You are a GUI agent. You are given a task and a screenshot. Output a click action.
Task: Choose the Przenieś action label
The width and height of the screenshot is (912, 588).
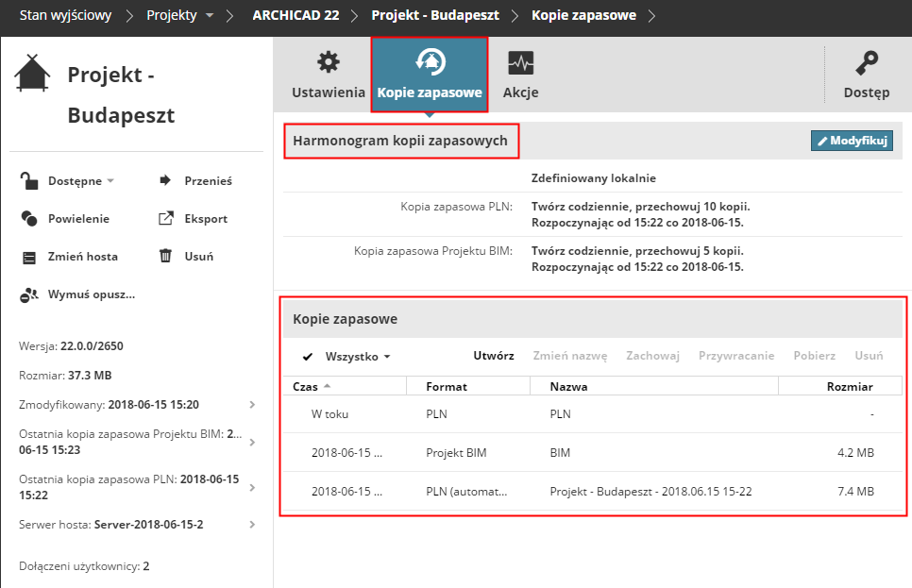209,181
